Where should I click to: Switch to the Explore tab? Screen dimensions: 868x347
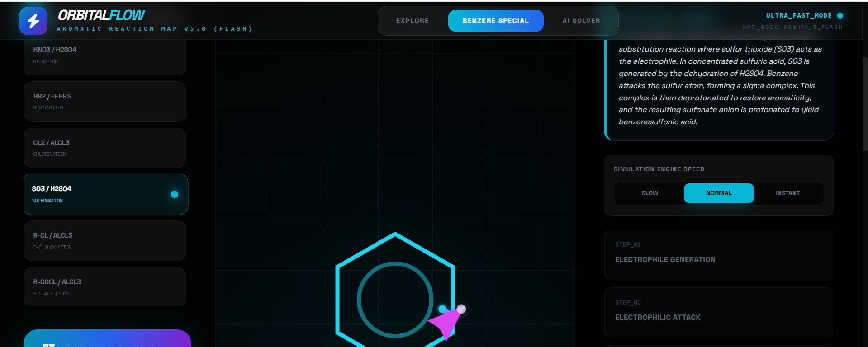click(413, 21)
